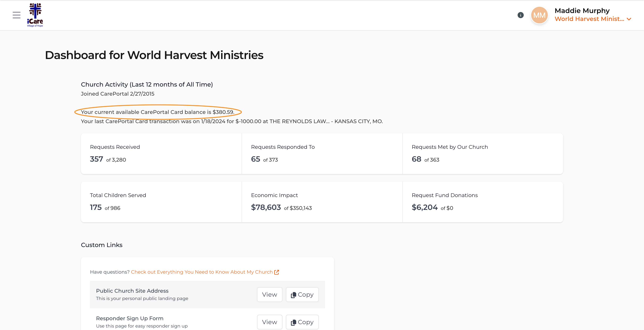Click the MM user avatar

pyautogui.click(x=539, y=15)
